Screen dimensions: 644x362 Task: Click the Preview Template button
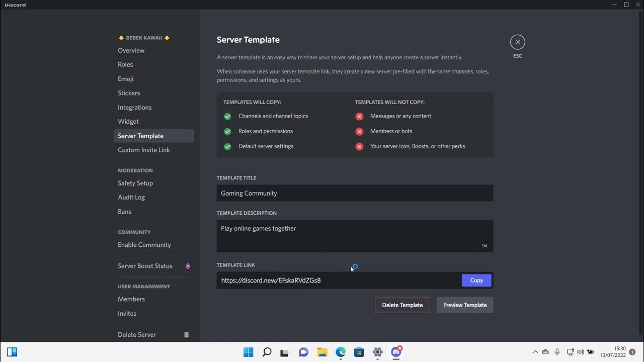(x=465, y=305)
